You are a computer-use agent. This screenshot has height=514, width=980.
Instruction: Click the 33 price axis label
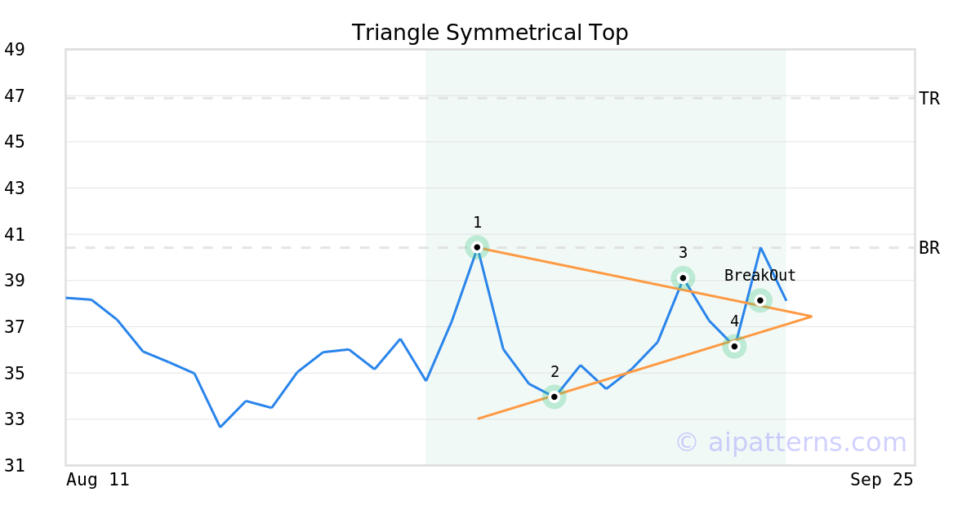[15, 419]
